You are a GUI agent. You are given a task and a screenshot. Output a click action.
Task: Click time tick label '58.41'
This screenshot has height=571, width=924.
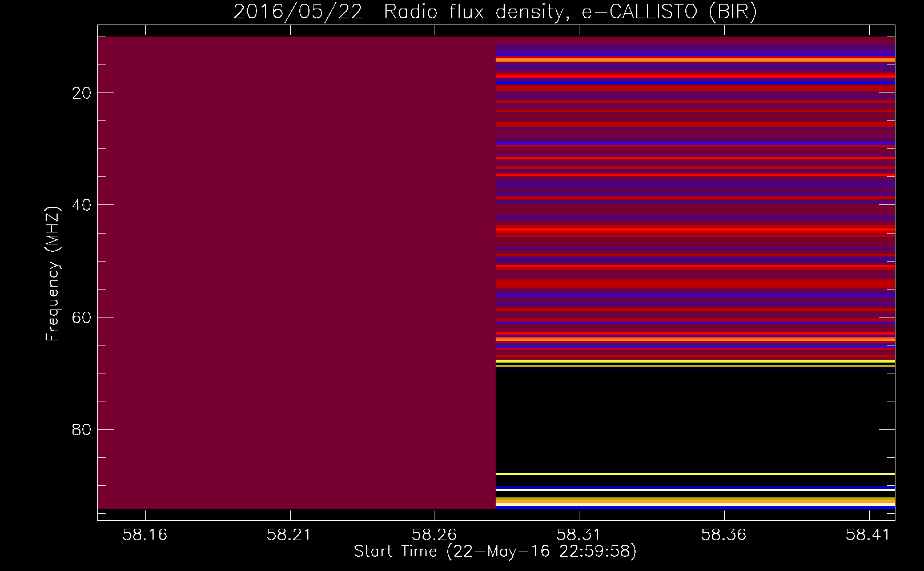click(x=869, y=535)
